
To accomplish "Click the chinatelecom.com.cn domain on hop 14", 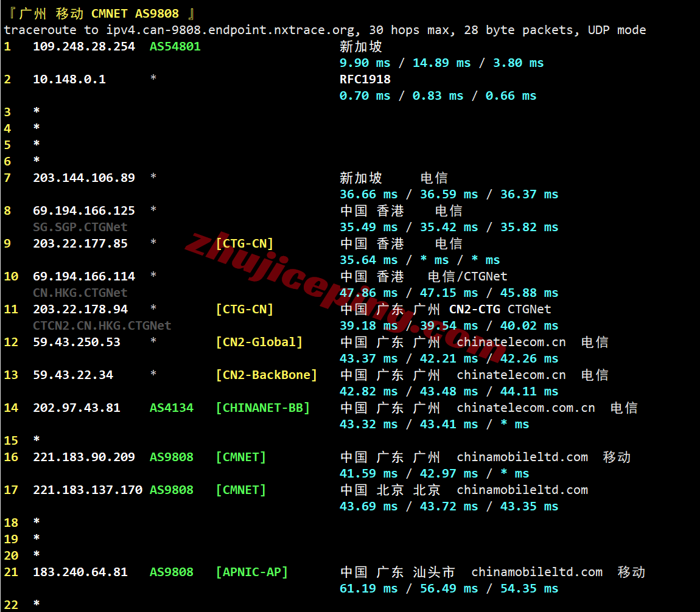I will 525,408.
